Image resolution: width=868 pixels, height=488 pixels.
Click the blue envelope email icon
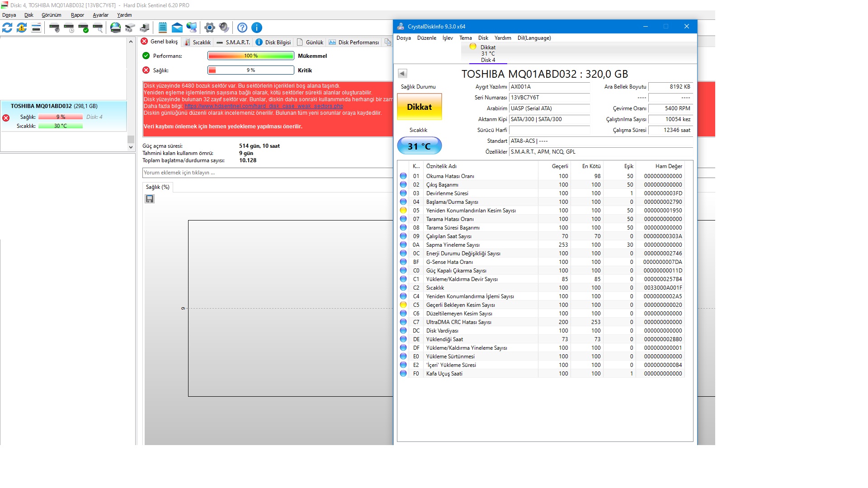click(x=177, y=28)
